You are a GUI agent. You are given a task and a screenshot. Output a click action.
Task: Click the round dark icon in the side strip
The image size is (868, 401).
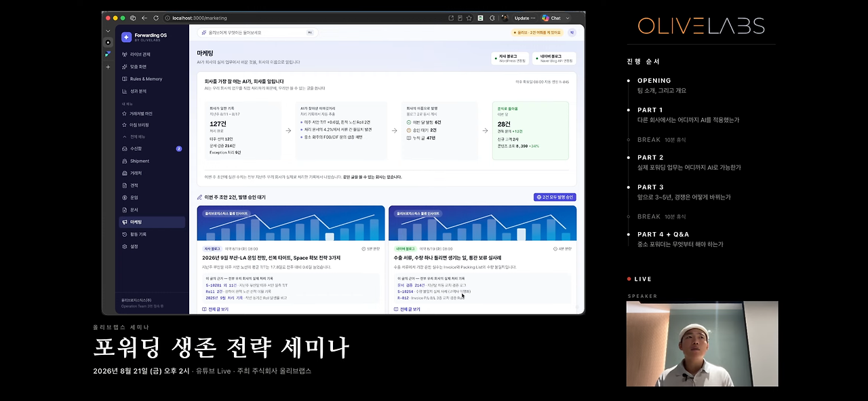pyautogui.click(x=108, y=42)
